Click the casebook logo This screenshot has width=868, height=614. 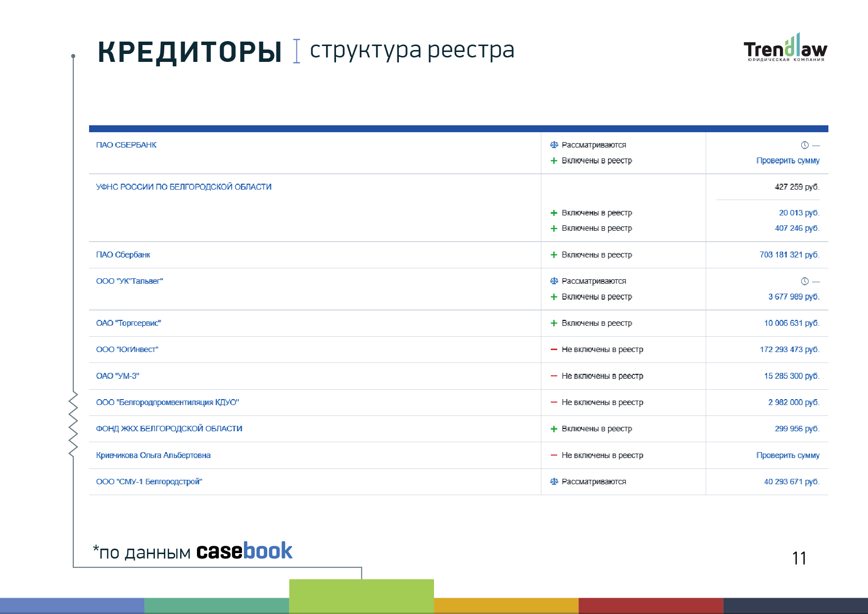click(244, 551)
